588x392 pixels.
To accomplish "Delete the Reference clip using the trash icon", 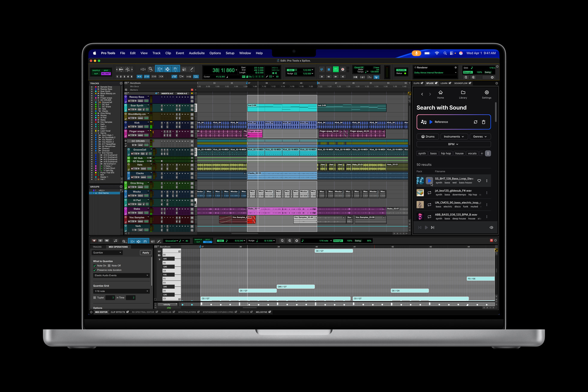I will [484, 122].
